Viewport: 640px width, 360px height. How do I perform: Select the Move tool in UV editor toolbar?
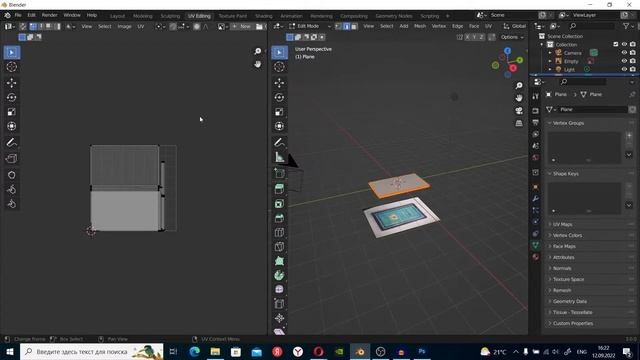(x=11, y=83)
